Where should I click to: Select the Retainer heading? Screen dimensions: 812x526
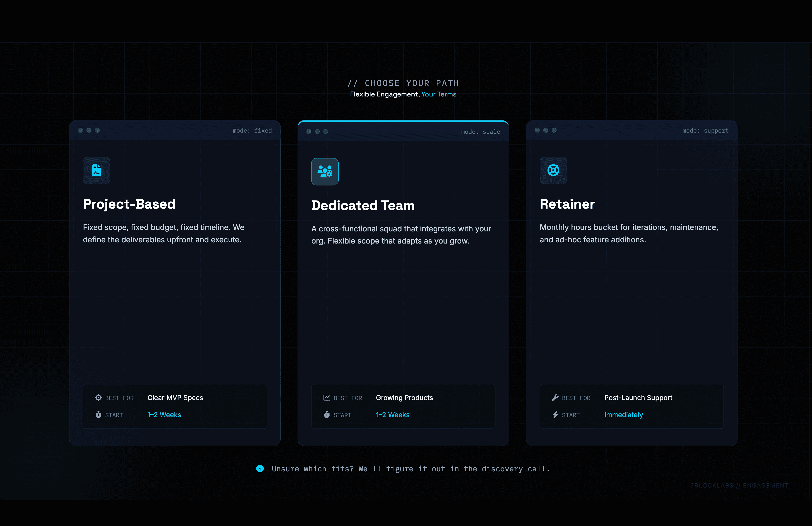[567, 204]
